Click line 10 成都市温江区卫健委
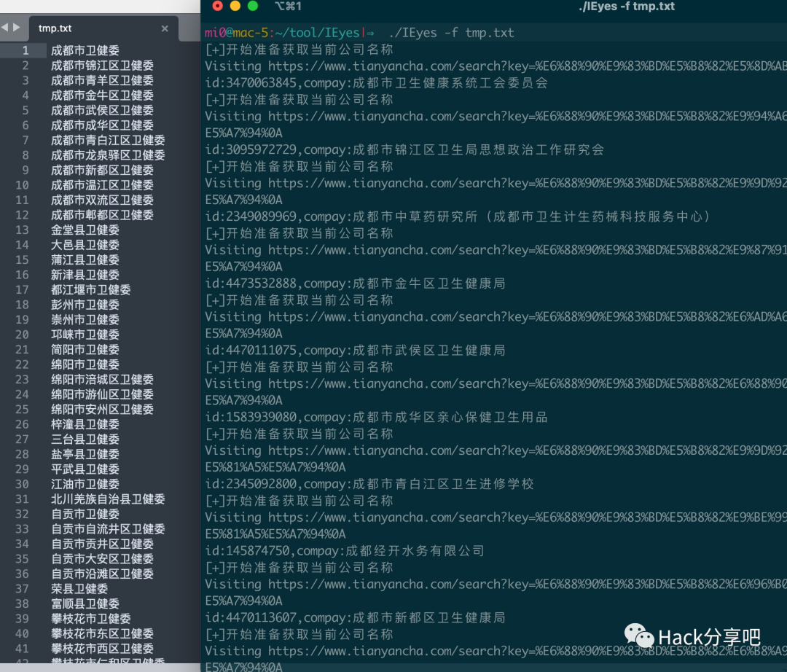787x672 pixels. click(x=102, y=185)
